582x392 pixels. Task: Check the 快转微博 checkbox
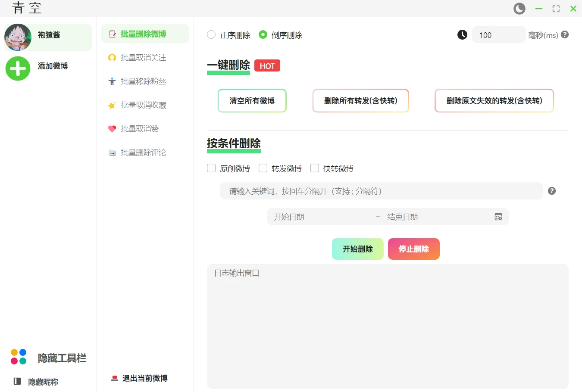(315, 168)
